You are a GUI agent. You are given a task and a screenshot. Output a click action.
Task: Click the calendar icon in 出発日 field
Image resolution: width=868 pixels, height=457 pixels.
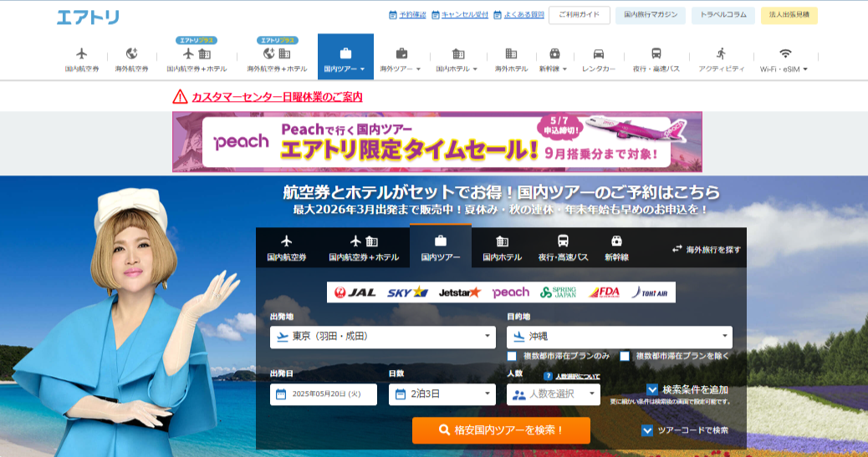coord(281,394)
